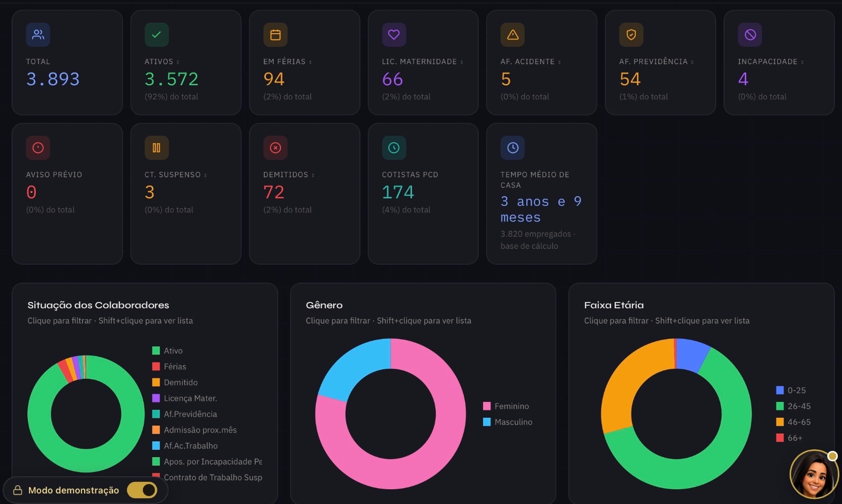Click the Cotistas PCD clock icon
Viewport: 842px width, 504px height.
(394, 148)
